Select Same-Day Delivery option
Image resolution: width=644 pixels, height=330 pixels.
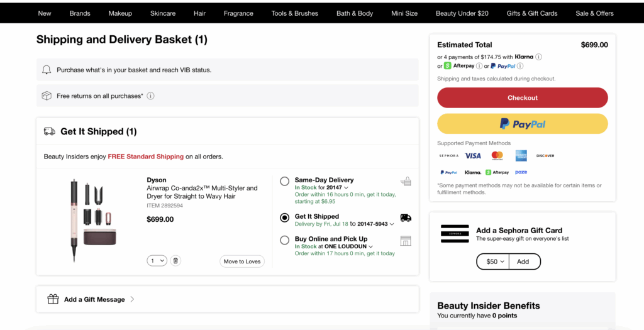pos(285,181)
